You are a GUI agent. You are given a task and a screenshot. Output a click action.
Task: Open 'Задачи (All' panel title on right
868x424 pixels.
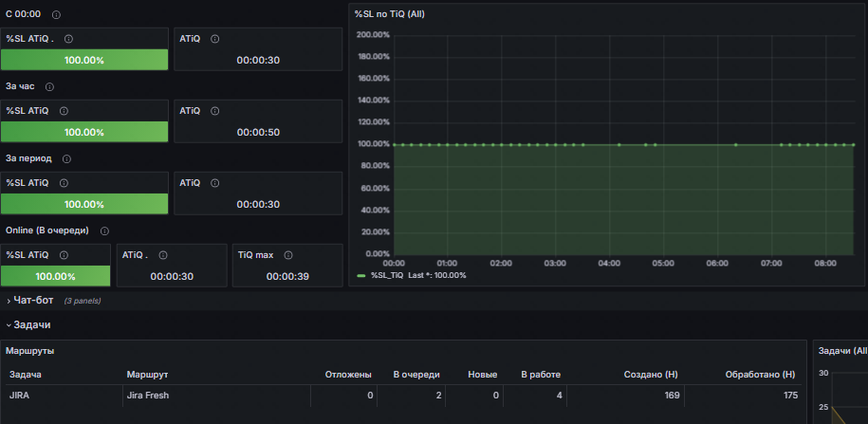point(842,350)
